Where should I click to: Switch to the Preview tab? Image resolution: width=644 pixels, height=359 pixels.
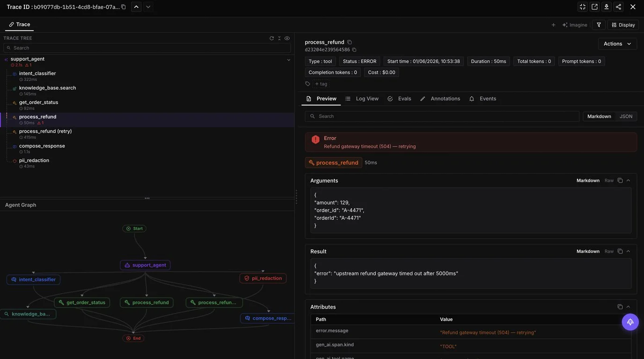321,99
